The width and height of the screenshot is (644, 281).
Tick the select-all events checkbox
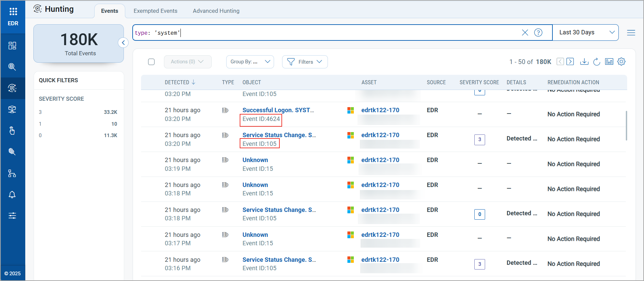[x=151, y=62]
